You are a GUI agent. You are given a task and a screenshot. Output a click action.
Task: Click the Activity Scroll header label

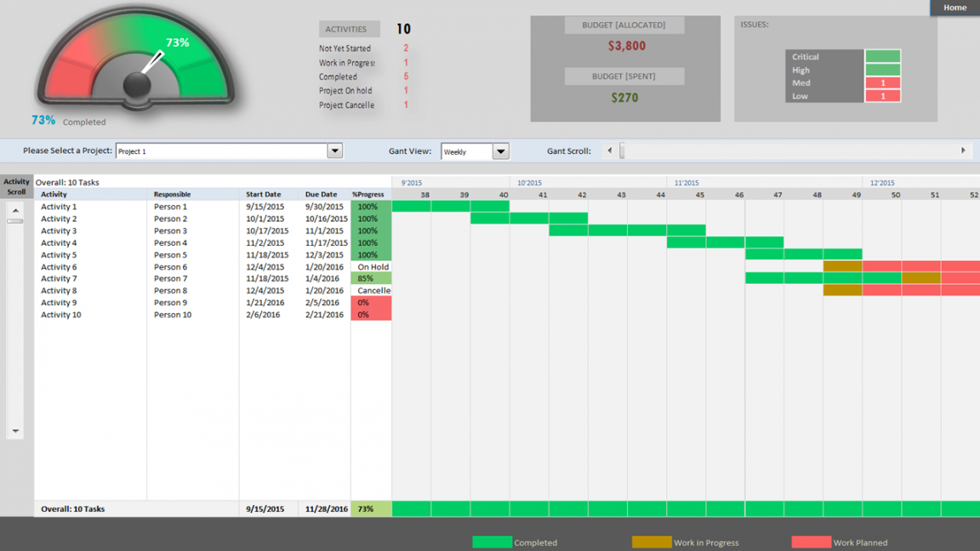tap(16, 187)
